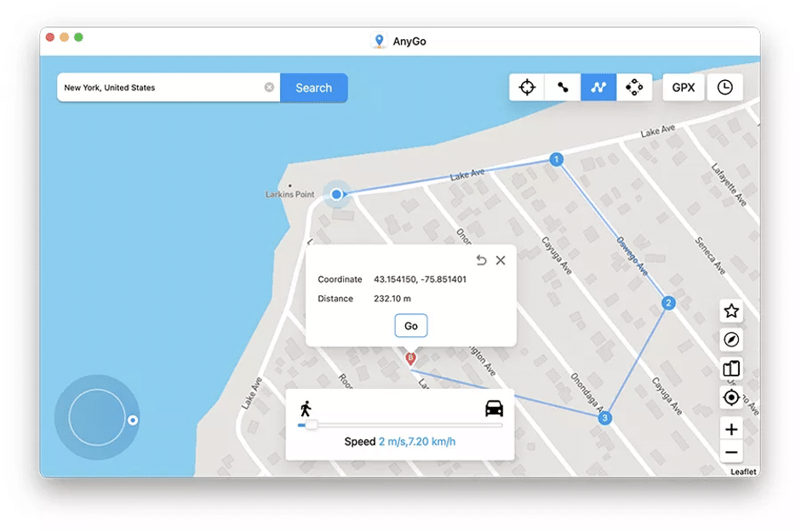Open favorite locations via the star icon
Screen dimensions: 801x532
tap(730, 312)
